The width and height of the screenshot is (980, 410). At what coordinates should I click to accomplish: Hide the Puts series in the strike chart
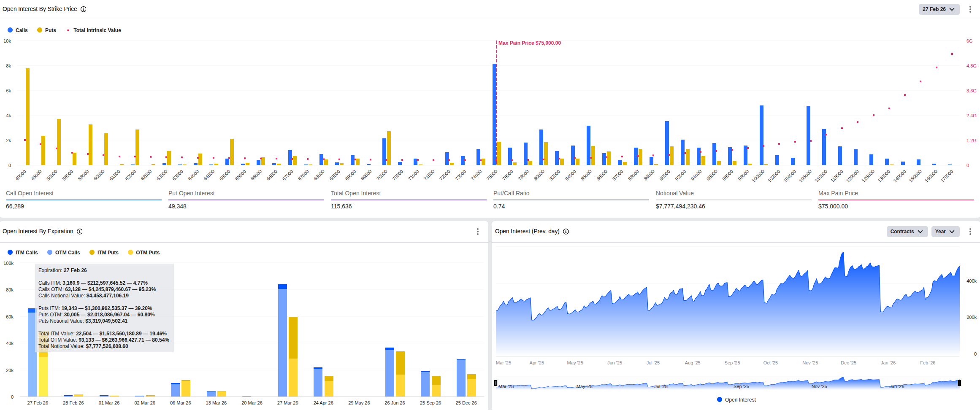[46, 30]
